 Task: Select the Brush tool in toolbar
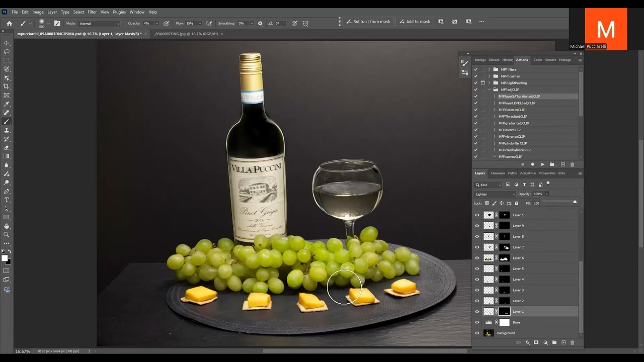click(7, 122)
